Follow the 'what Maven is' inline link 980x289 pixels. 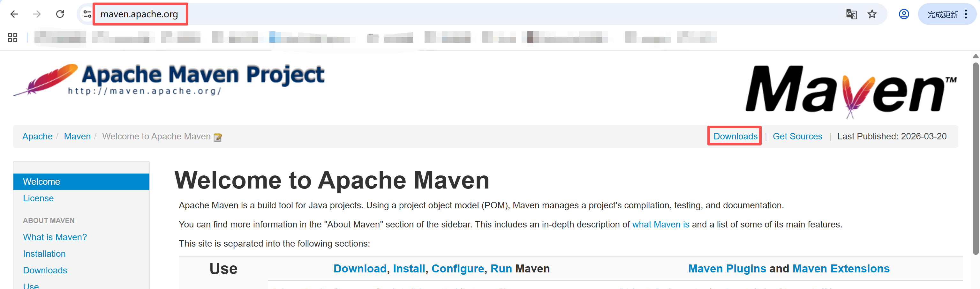[660, 224]
